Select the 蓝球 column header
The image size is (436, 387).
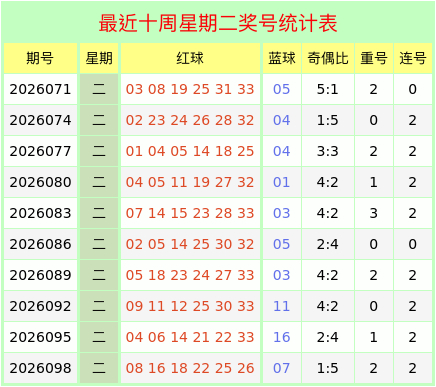click(x=282, y=58)
